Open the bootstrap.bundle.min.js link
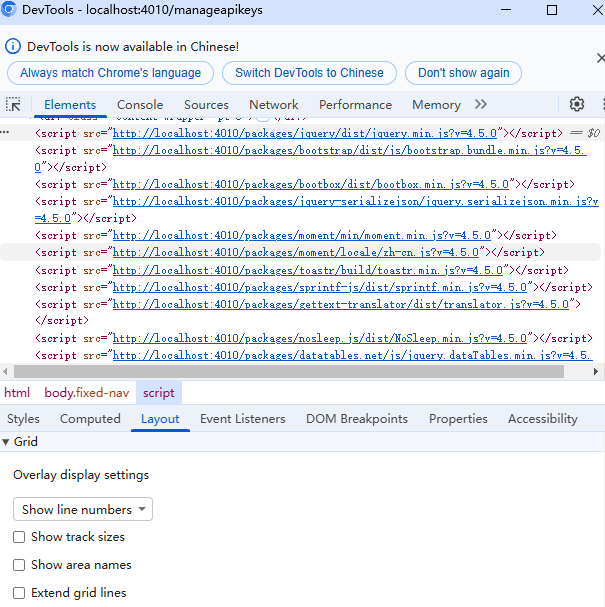The height and width of the screenshot is (607, 605). 350,151
